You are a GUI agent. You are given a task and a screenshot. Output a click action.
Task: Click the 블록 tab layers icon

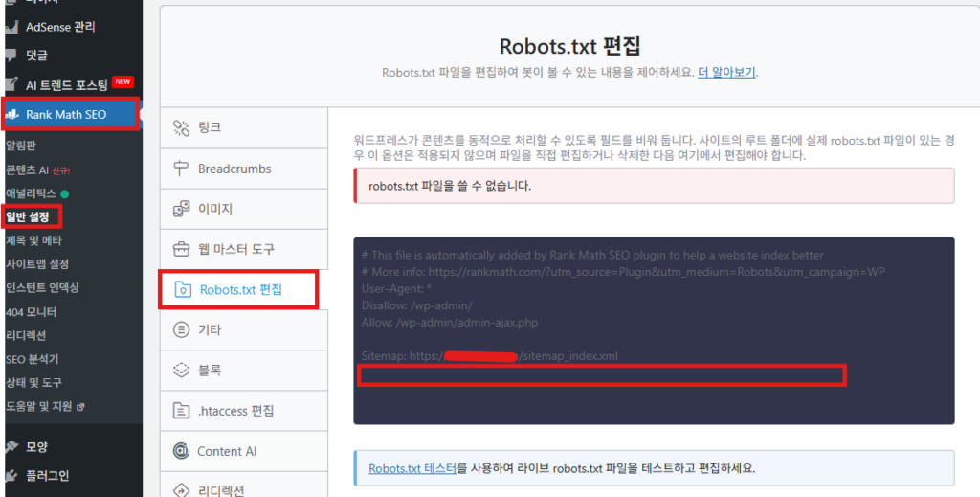(181, 370)
